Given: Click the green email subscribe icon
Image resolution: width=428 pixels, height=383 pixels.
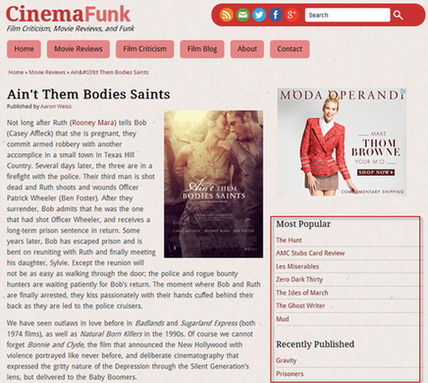Looking at the screenshot, I should tap(243, 15).
